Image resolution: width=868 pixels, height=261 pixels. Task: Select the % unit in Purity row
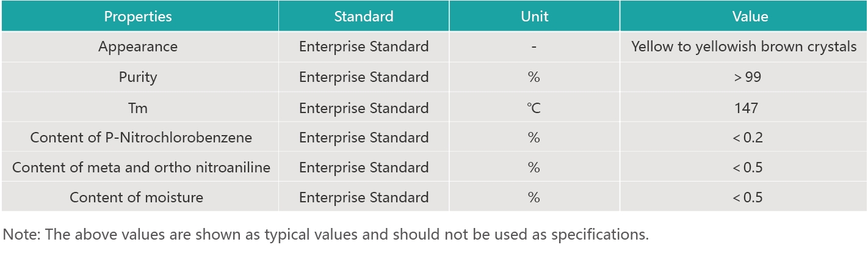[534, 77]
